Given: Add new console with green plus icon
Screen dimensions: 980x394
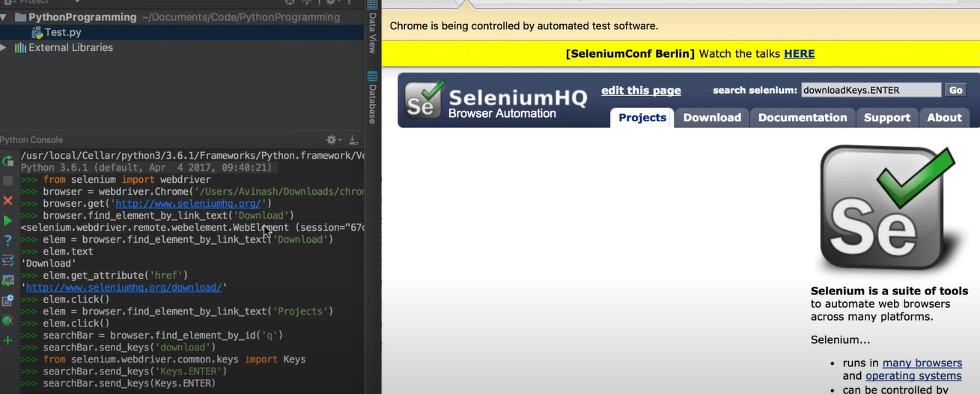Looking at the screenshot, I should click(7, 340).
